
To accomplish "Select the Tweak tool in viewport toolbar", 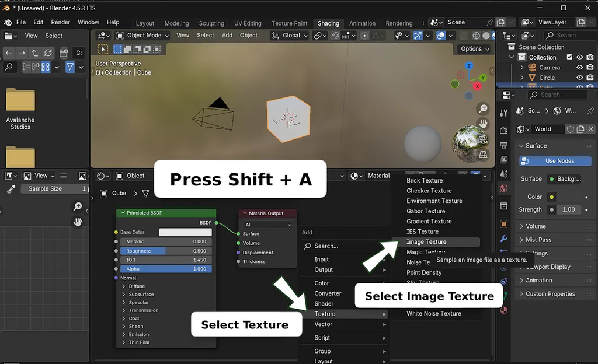I will pos(103,49).
